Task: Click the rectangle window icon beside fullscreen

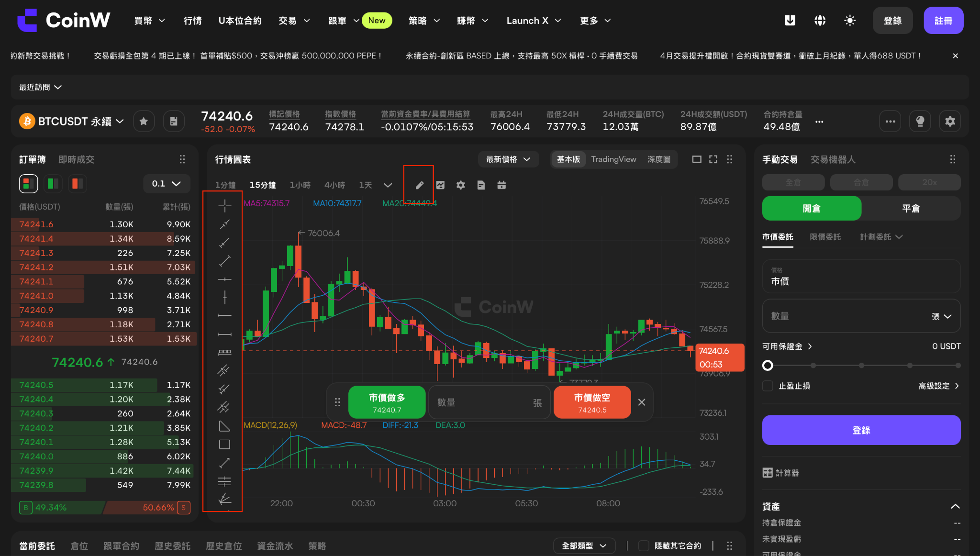Action: [x=697, y=159]
